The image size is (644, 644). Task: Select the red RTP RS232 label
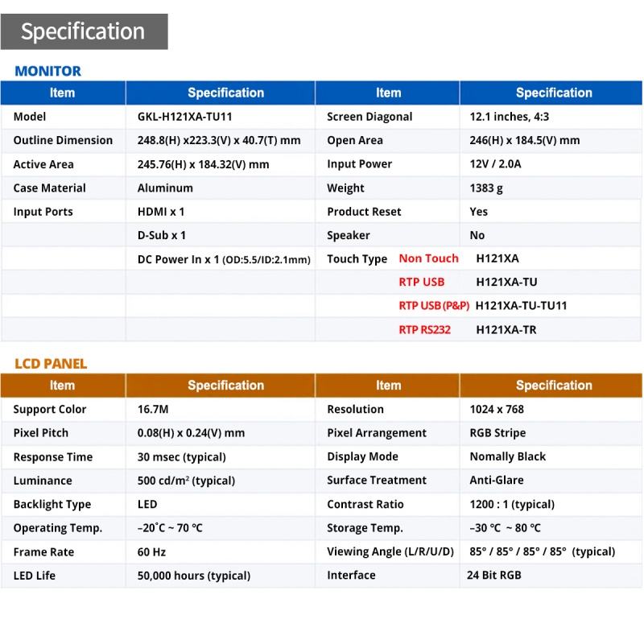point(425,330)
